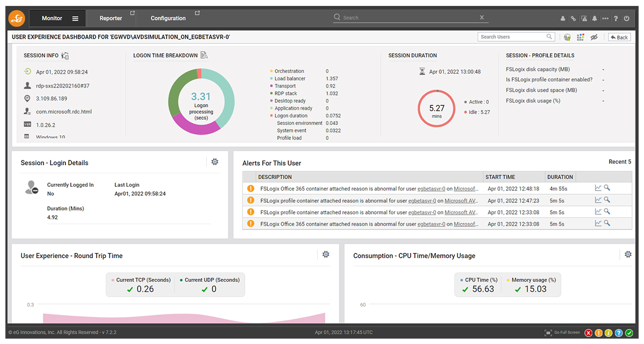This screenshot has width=644, height=344.
Task: Click the hide dashboard eye icon near Search Users
Action: (x=594, y=36)
